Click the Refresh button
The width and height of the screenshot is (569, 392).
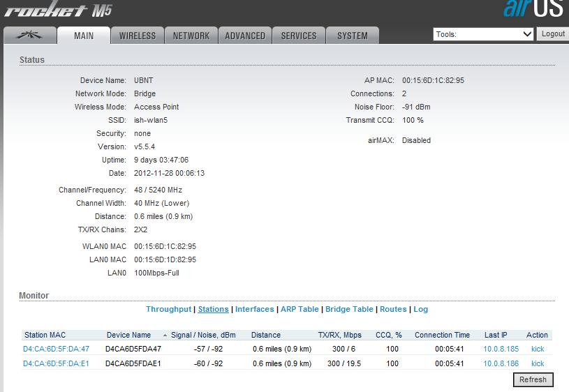(x=533, y=379)
